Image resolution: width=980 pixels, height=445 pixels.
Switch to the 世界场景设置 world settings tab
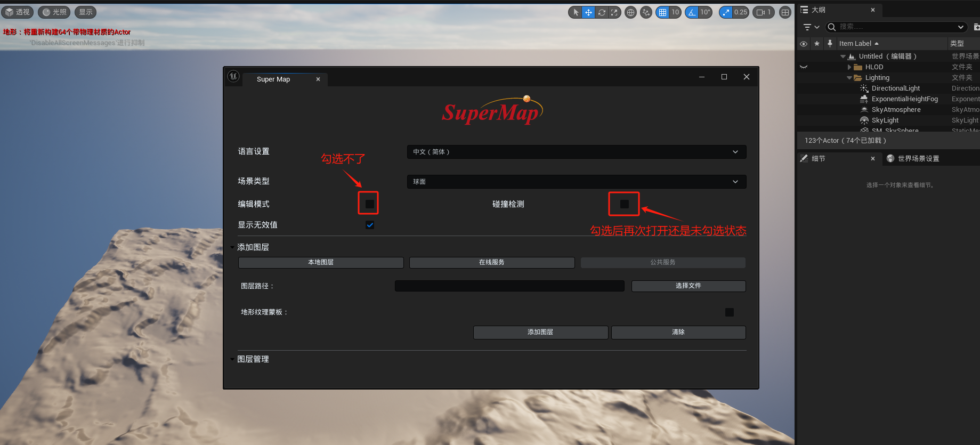tap(913, 158)
